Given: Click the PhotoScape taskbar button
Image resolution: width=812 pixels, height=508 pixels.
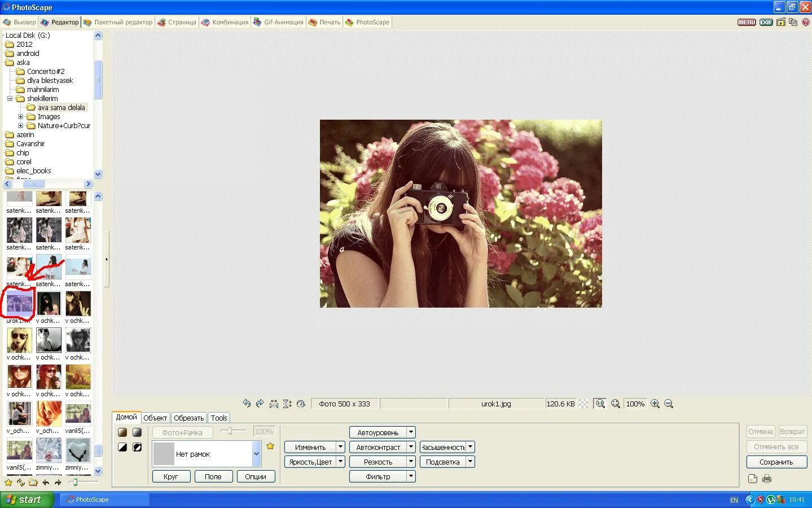Looking at the screenshot, I should (105, 500).
